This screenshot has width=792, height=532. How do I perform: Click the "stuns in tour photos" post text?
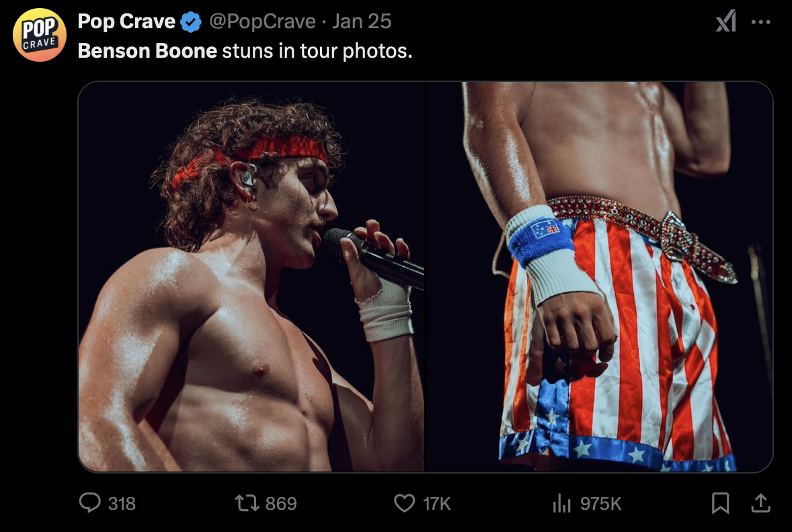tap(316, 50)
